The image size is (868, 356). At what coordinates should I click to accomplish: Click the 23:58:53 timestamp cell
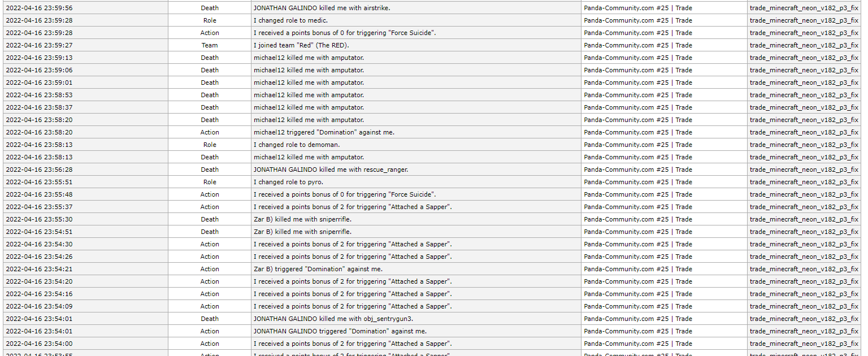(x=39, y=95)
